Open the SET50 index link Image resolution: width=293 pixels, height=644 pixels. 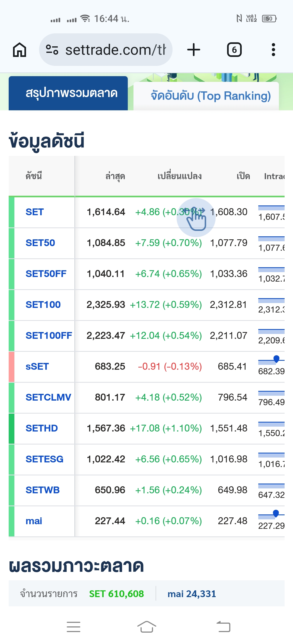40,243
